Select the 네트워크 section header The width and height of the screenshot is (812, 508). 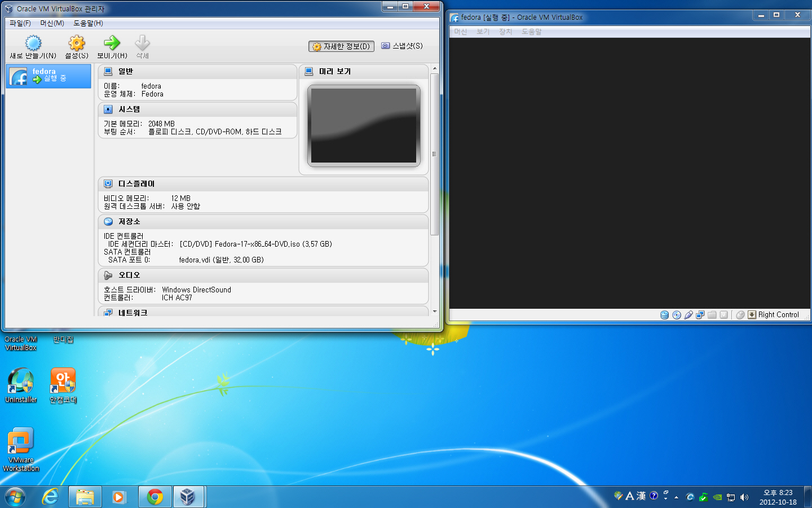coord(263,312)
